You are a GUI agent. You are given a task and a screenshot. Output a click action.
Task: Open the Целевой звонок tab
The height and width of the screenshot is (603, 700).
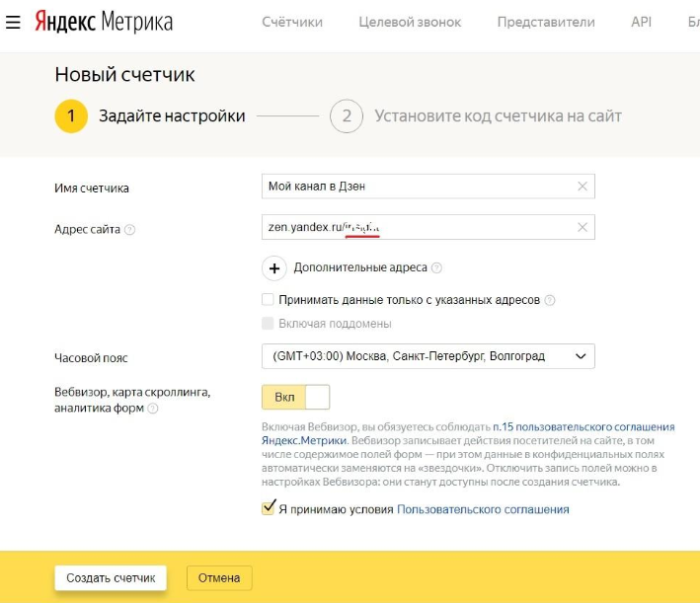[410, 22]
